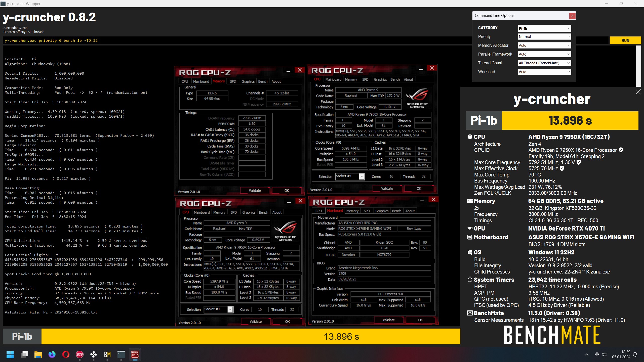
Task: Click 'NVIDIA GeForce RTX 4070 Ti' text
Action: tap(567, 229)
